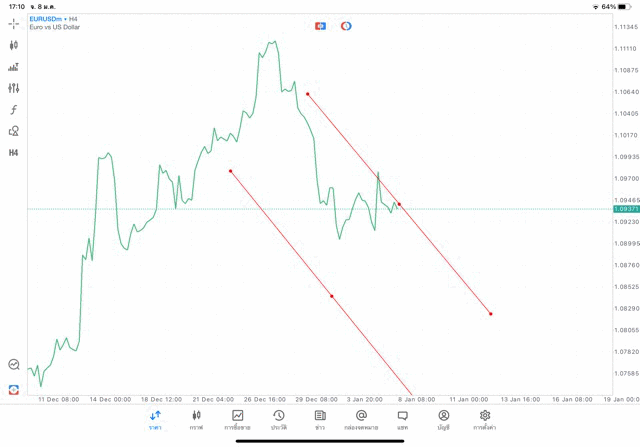Open the indicators function (f) icon

[x=14, y=110]
